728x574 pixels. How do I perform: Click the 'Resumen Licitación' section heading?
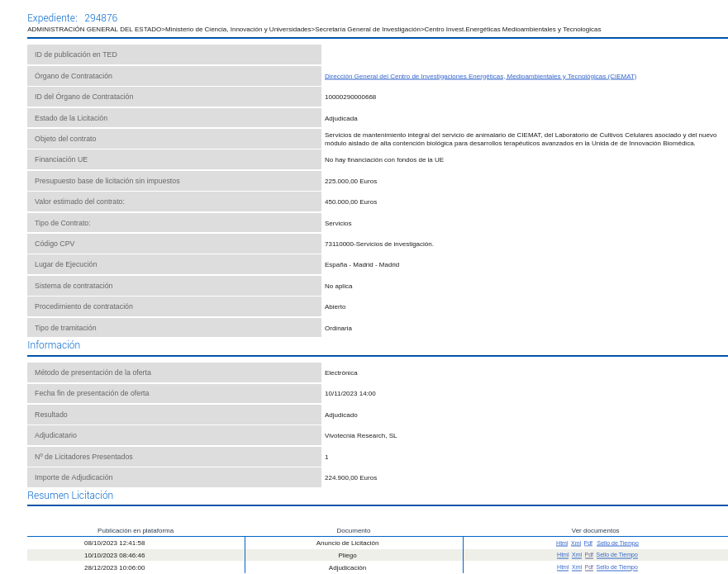click(70, 495)
